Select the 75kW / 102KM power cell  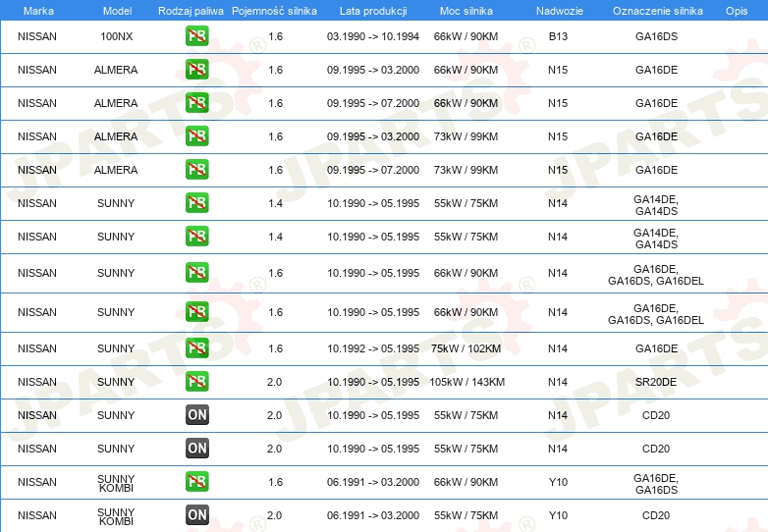pos(466,348)
